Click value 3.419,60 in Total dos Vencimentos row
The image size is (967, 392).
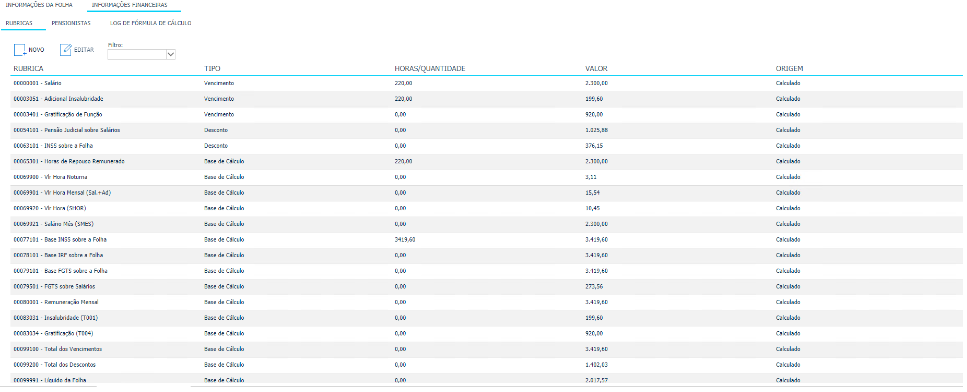pos(595,349)
